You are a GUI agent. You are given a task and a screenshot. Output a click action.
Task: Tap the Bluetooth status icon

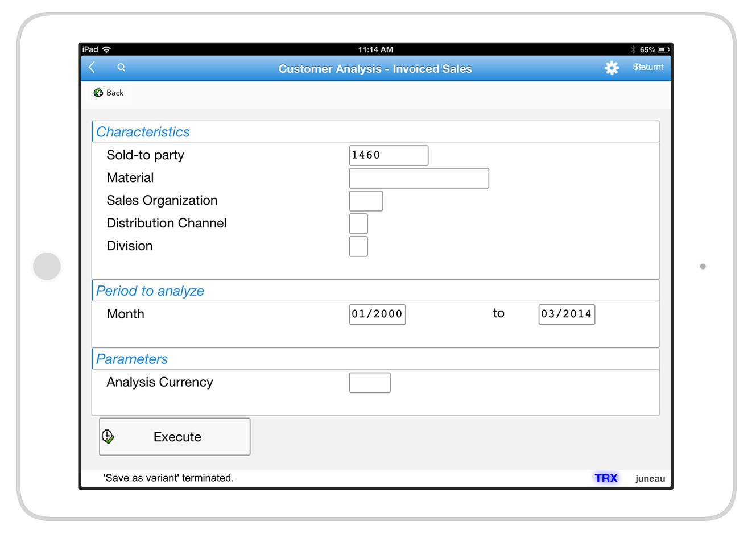click(633, 50)
